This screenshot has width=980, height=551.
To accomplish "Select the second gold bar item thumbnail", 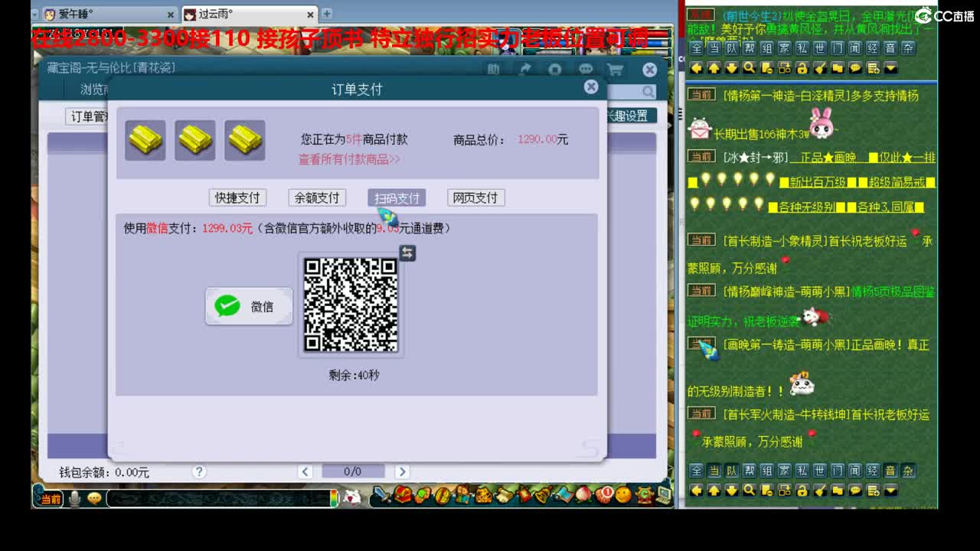I will 195,140.
